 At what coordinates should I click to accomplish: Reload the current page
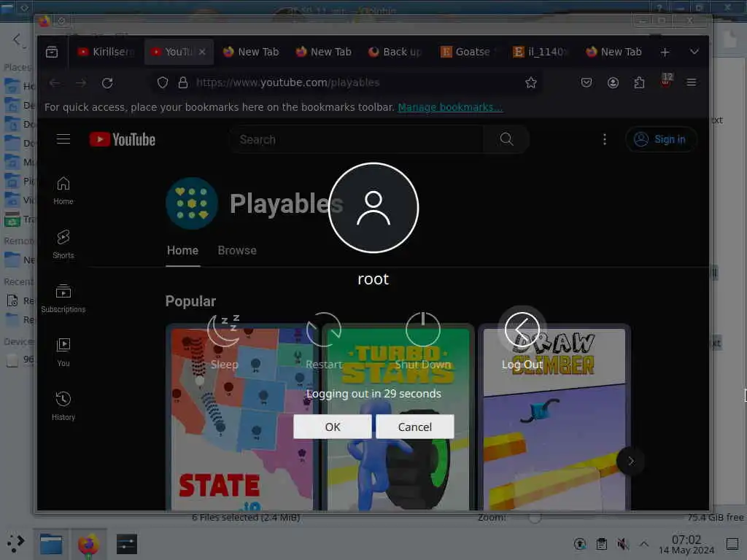107,83
